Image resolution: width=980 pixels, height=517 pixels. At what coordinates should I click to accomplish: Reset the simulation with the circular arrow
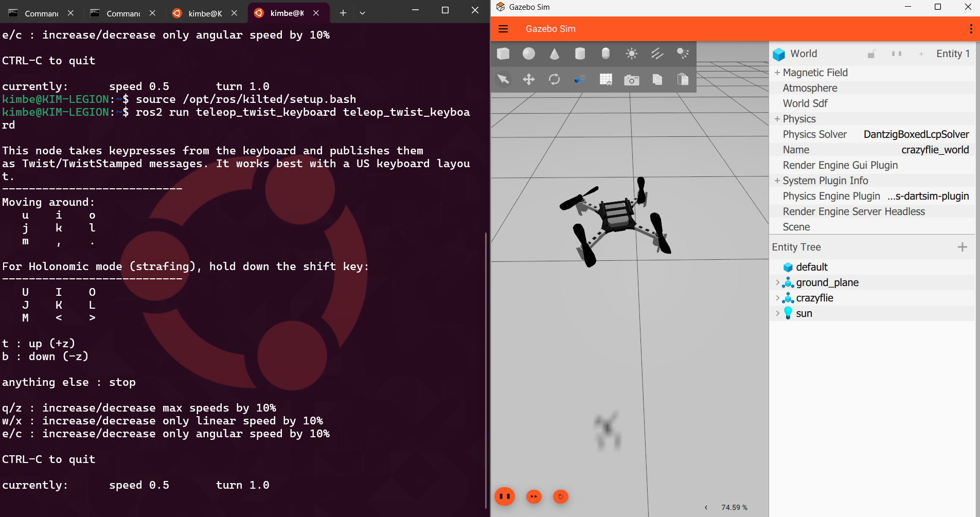[561, 496]
